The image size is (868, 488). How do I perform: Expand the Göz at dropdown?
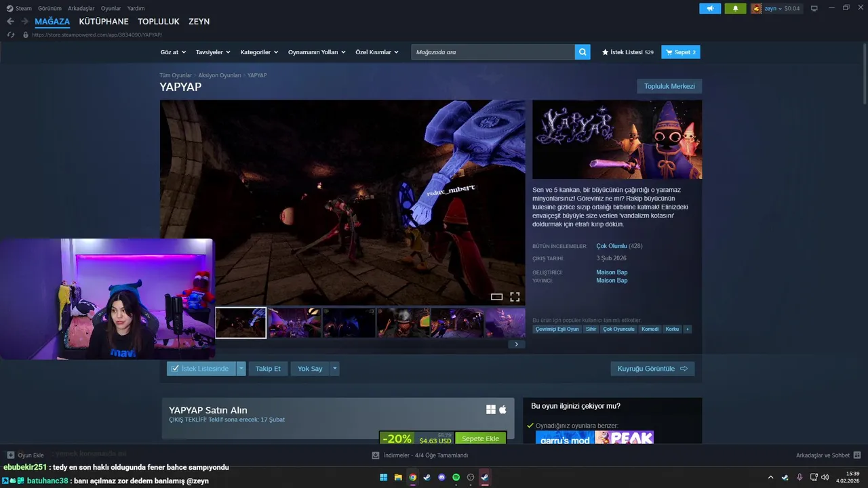174,52
